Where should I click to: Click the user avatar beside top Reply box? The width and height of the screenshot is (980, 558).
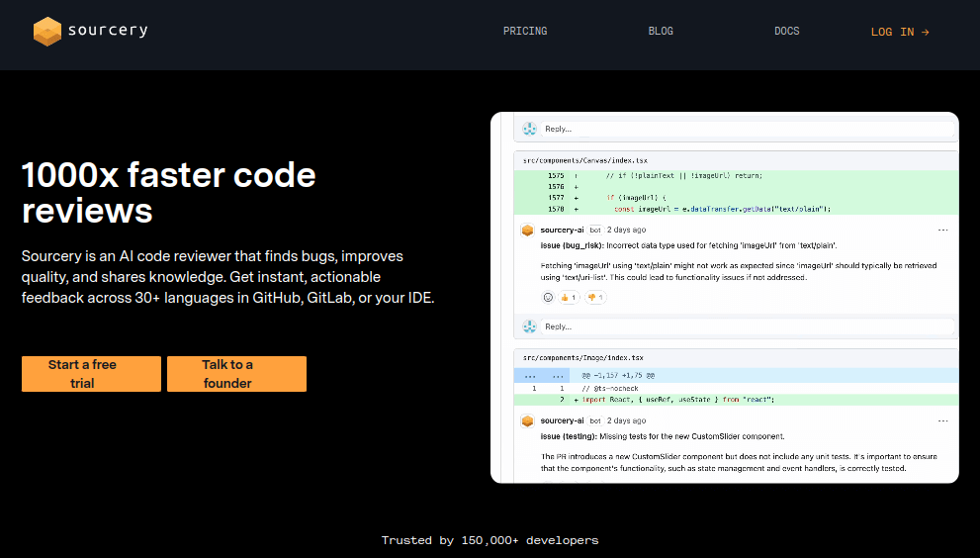[530, 129]
